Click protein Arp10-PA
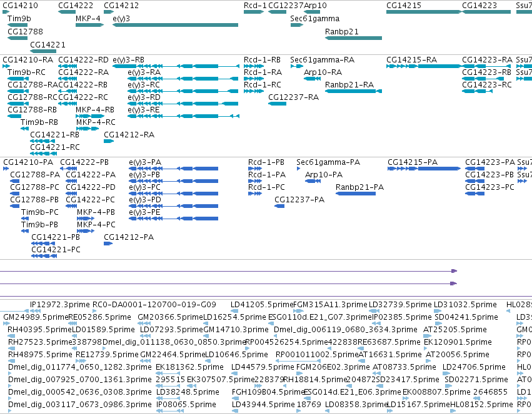The image size is (532, 414). [313, 181]
